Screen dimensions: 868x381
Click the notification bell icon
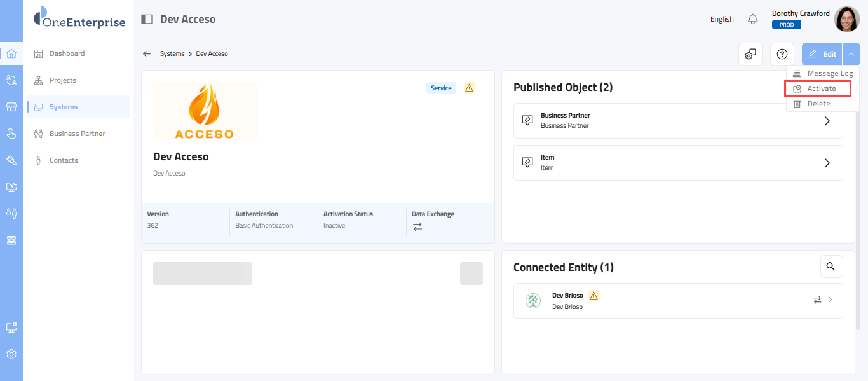(753, 19)
